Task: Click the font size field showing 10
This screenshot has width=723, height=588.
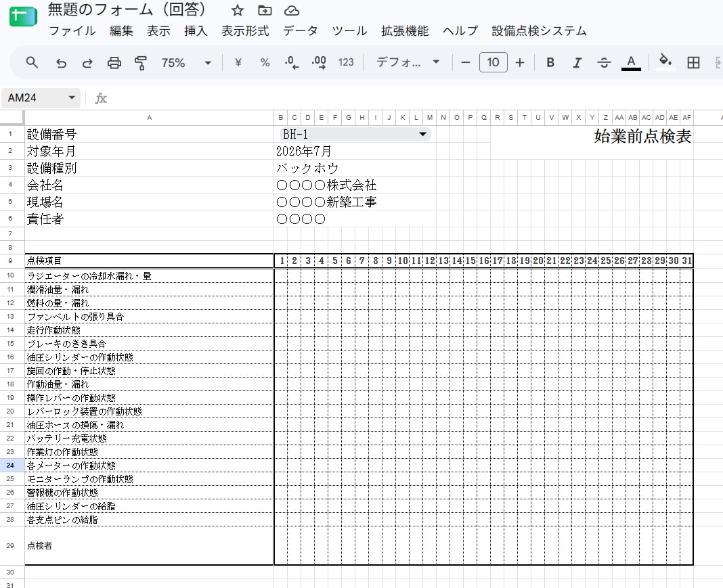Action: (493, 62)
